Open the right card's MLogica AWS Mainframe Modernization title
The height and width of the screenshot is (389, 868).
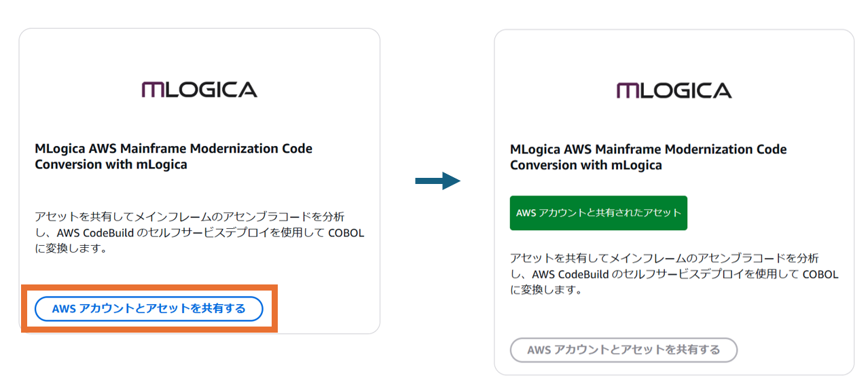(x=648, y=157)
